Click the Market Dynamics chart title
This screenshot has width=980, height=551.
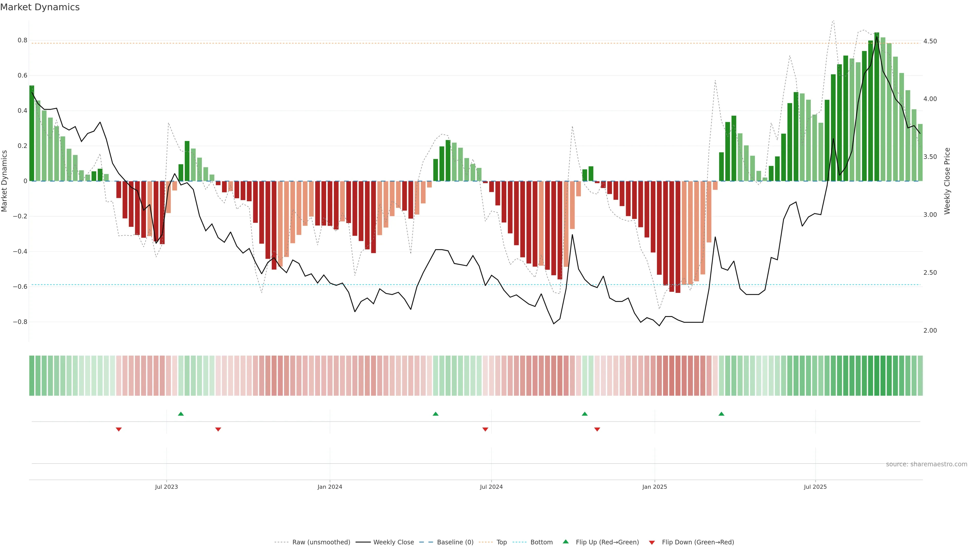(40, 7)
